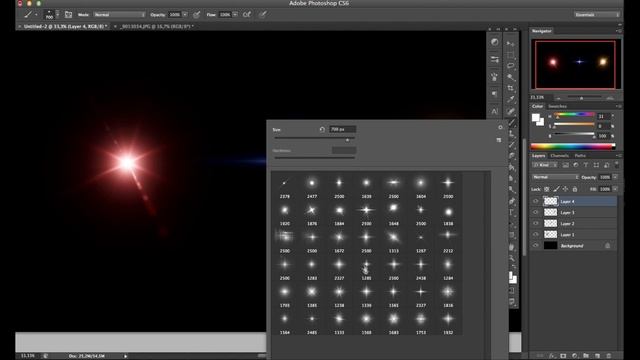Open the brush Mode dropdown

(120, 15)
